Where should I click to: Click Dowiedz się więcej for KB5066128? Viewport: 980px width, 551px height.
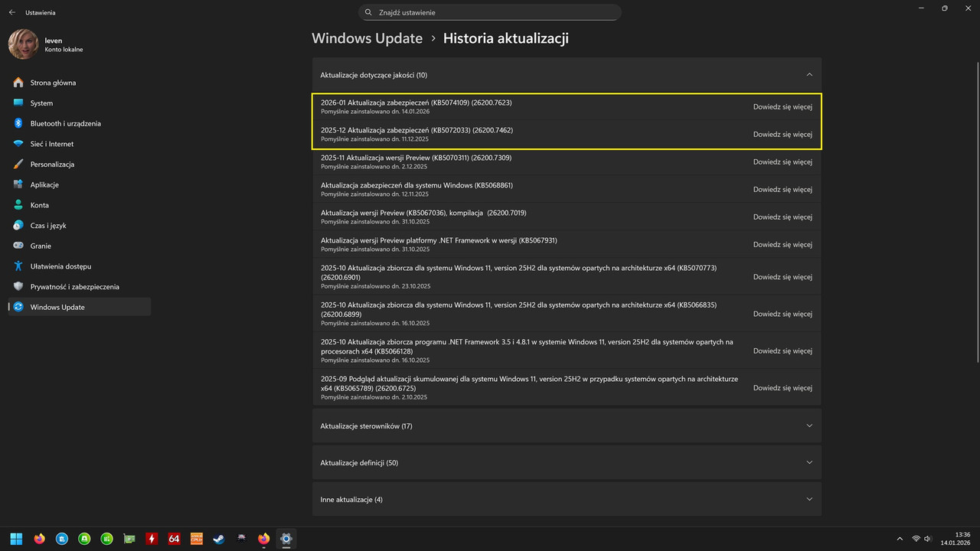[782, 350]
